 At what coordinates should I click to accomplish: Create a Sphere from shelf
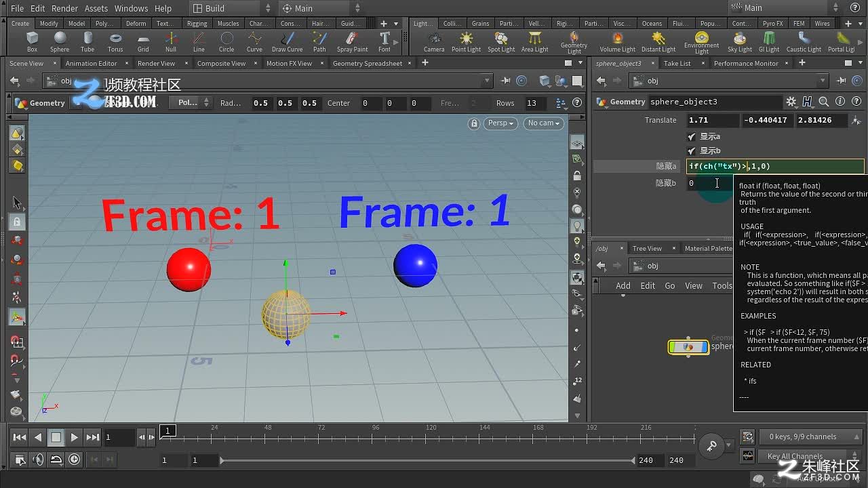(60, 42)
